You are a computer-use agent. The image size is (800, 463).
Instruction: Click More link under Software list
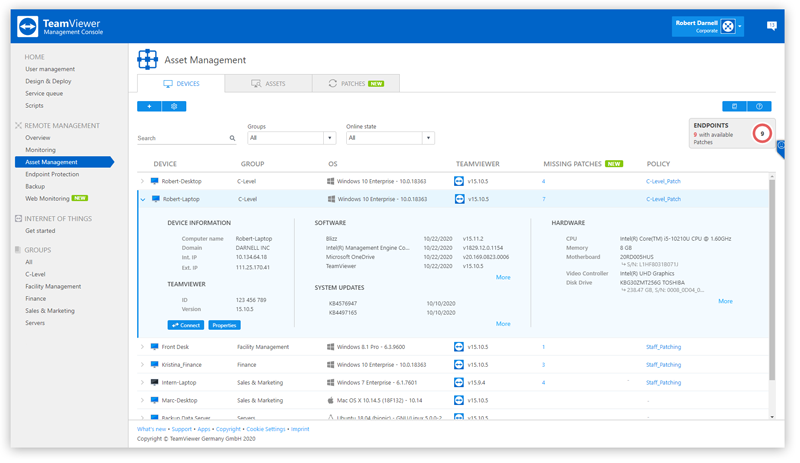(503, 277)
